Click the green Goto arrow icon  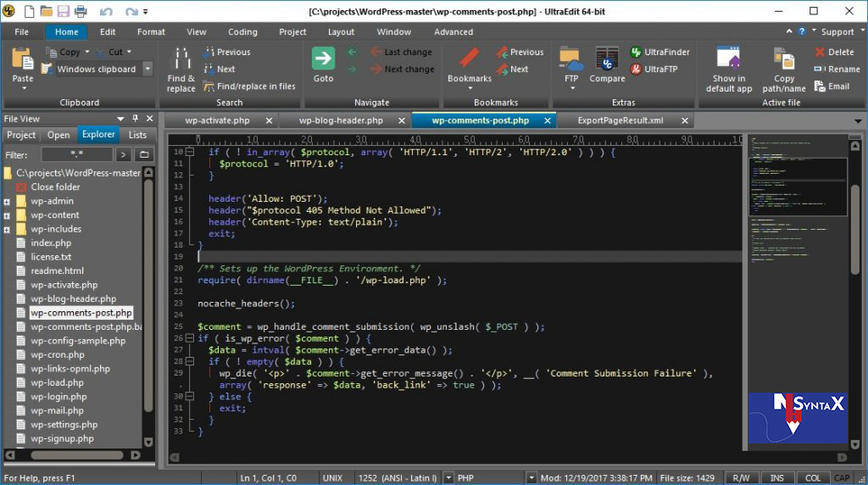323,59
